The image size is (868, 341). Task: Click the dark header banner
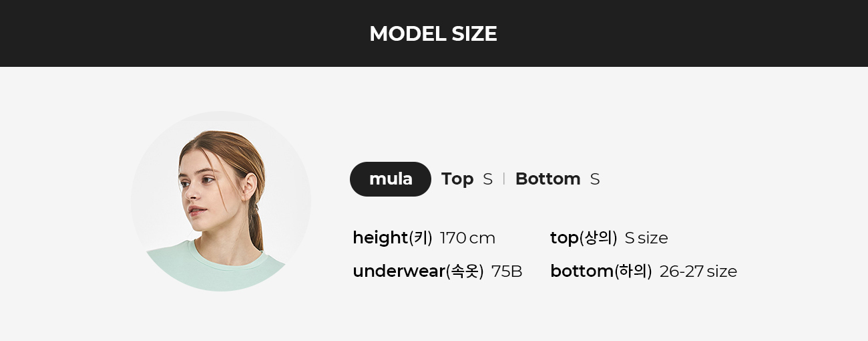(434, 33)
